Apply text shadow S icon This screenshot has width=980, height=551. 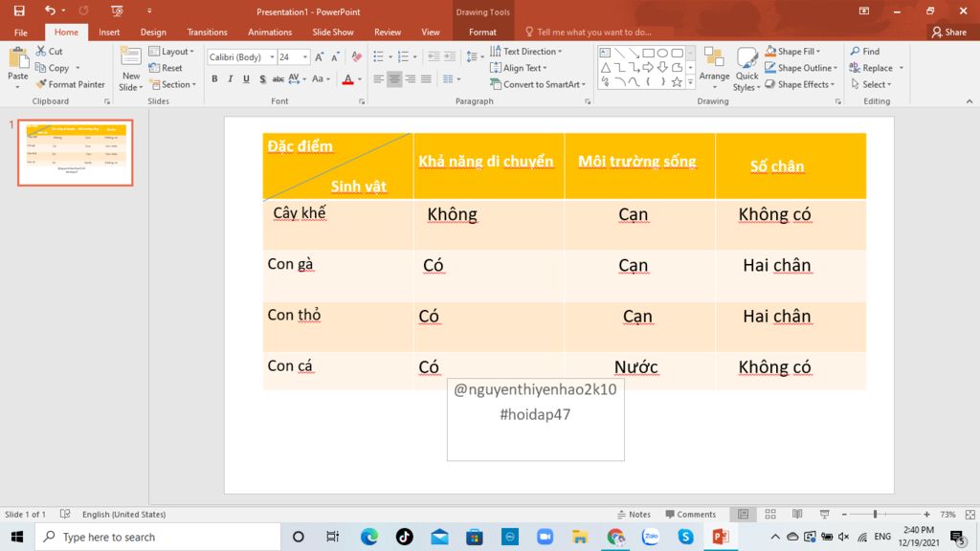point(262,79)
